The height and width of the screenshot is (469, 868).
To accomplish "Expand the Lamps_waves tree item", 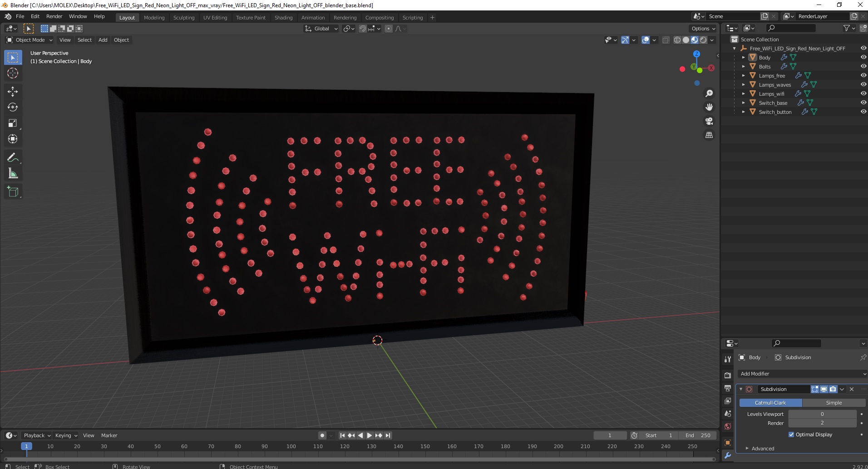I will (x=744, y=85).
